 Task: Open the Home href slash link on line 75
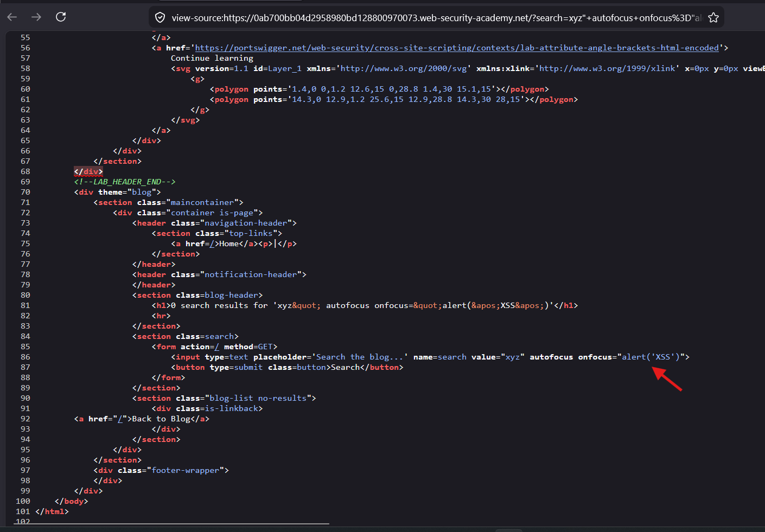[x=212, y=243]
